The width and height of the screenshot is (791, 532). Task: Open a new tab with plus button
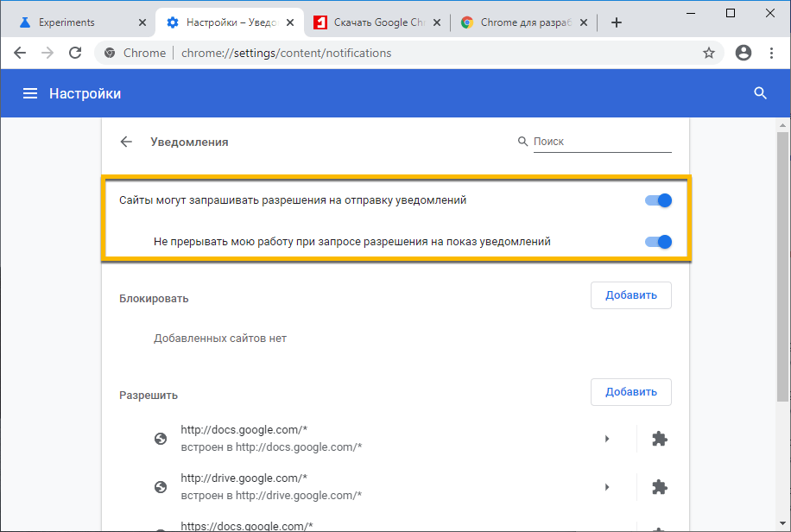click(616, 22)
